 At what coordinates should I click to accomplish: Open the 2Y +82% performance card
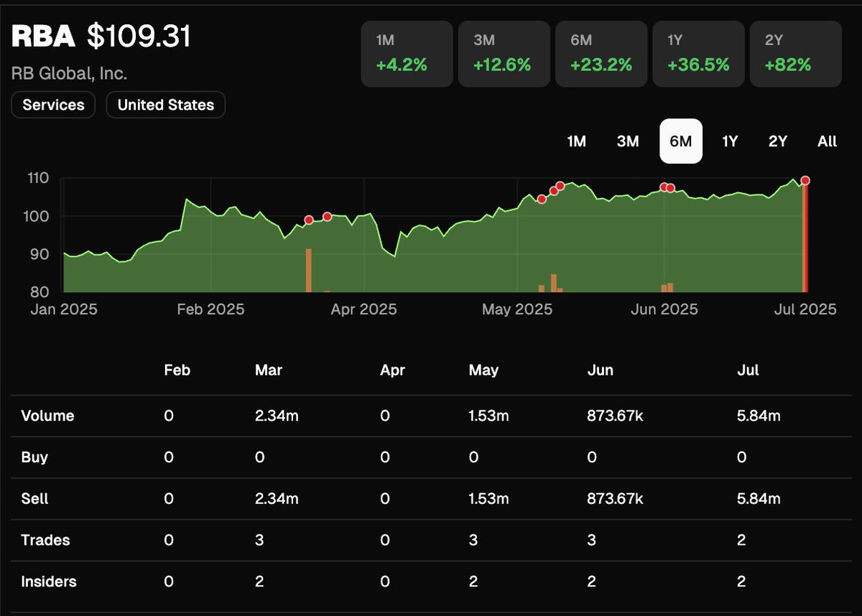(x=795, y=54)
